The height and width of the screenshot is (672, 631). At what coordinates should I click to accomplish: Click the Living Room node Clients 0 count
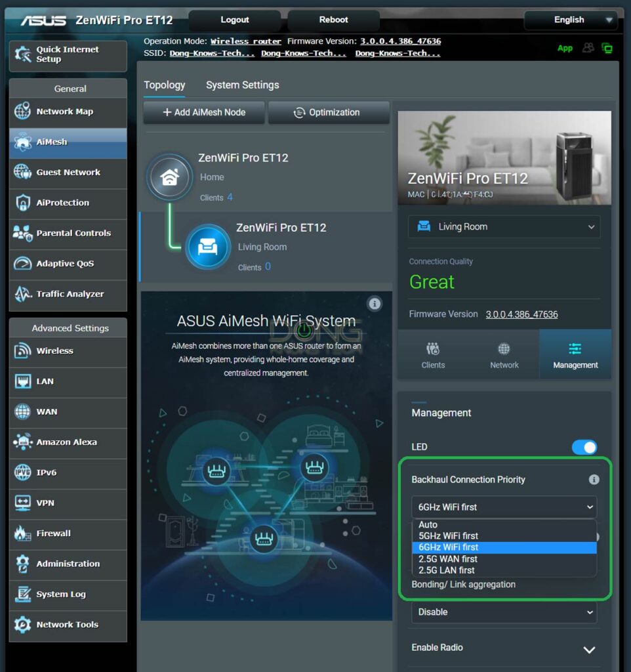pyautogui.click(x=268, y=266)
